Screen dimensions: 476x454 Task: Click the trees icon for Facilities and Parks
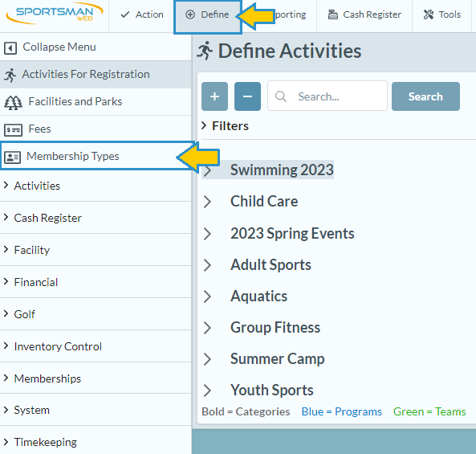pyautogui.click(x=13, y=102)
